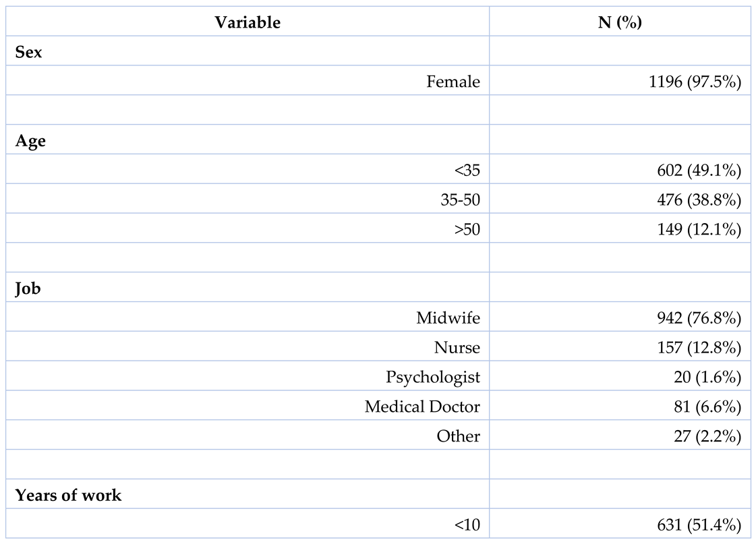The width and height of the screenshot is (756, 542).
Task: Select the Female row label
Action: pos(453,82)
